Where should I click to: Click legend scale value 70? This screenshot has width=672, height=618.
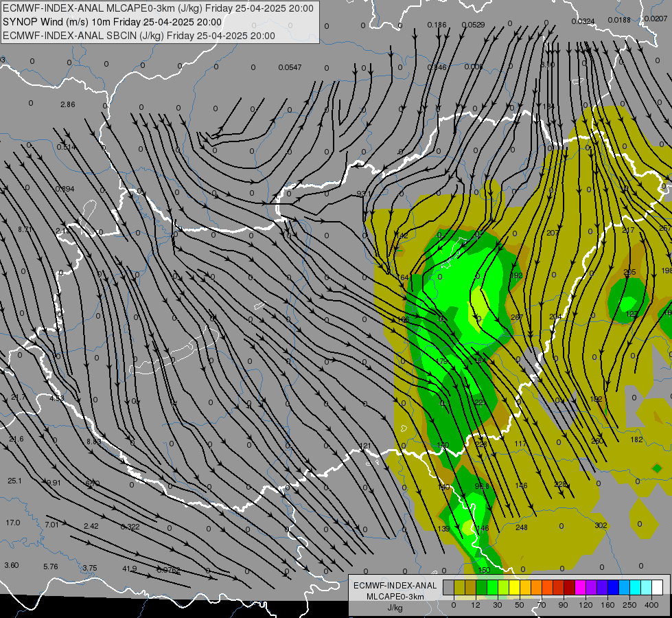(542, 605)
